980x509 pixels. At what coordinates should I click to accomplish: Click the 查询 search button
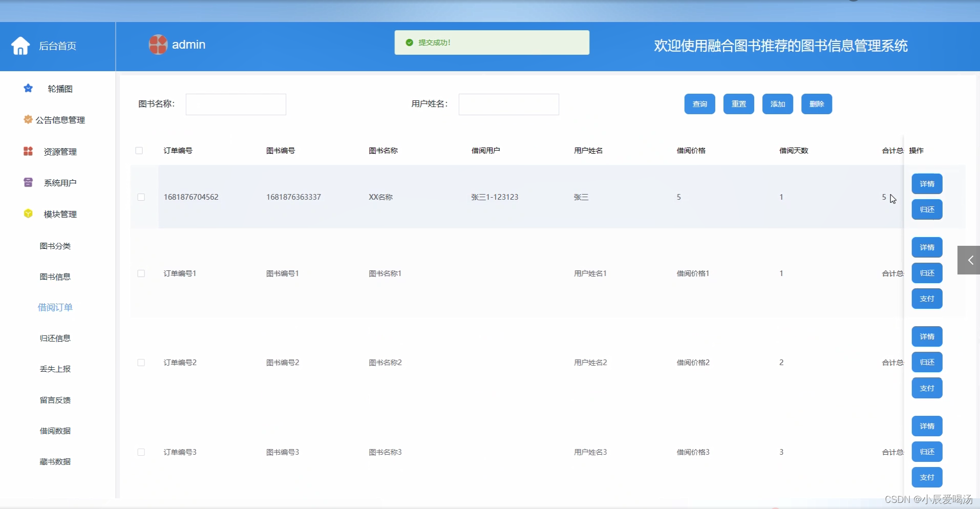tap(699, 104)
